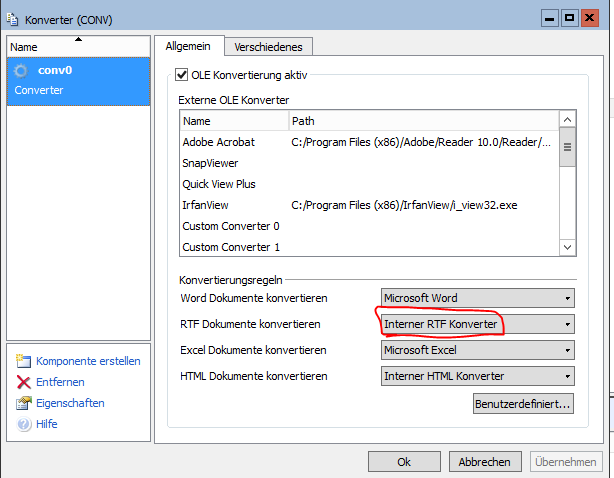Screen dimensions: 614x478
Task: Open Word Dokumente konvertieren dropdown
Action: (479, 298)
